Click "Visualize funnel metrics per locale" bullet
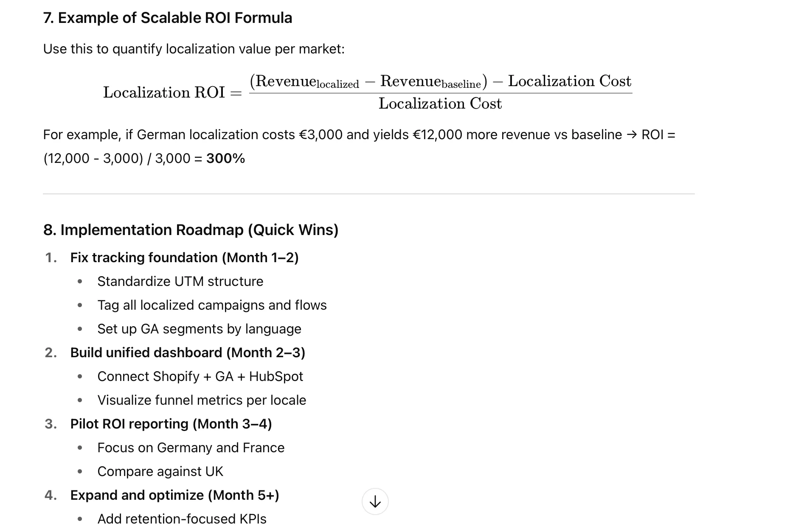Screen dimensions: 787x532 point(202,400)
